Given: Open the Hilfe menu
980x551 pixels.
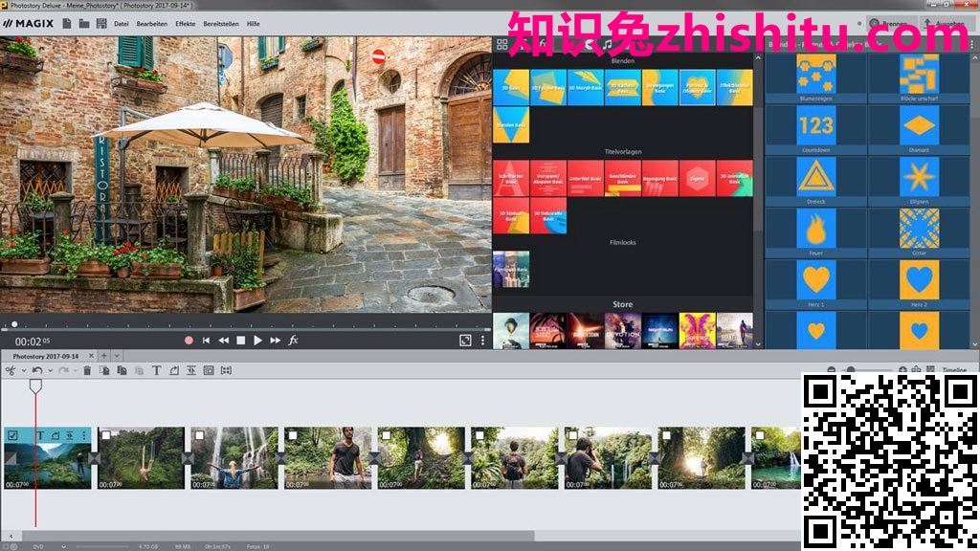Looking at the screenshot, I should tap(253, 24).
